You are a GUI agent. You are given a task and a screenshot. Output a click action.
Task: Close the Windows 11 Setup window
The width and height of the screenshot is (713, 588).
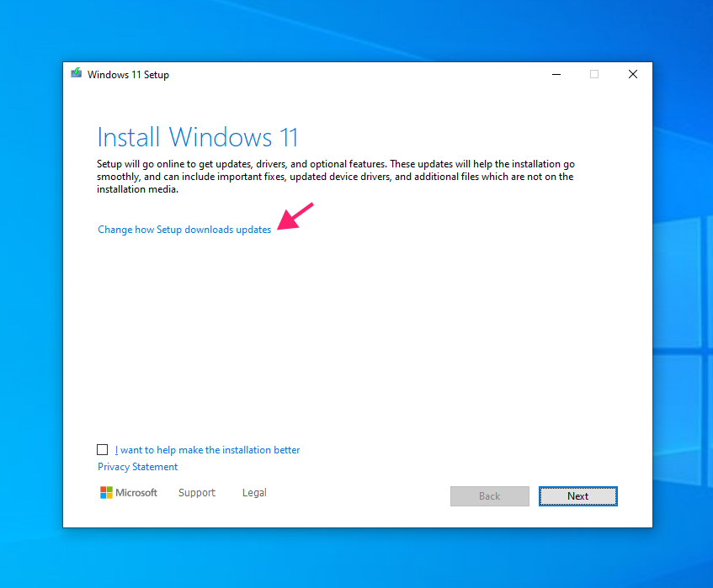pos(632,74)
